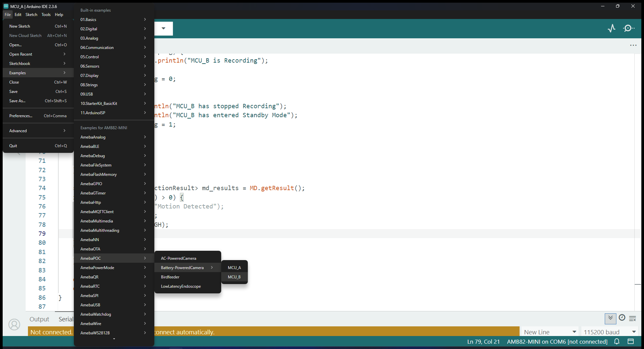Screen dimensions: 644x349
Task: Clear the serial output
Action: point(633,319)
